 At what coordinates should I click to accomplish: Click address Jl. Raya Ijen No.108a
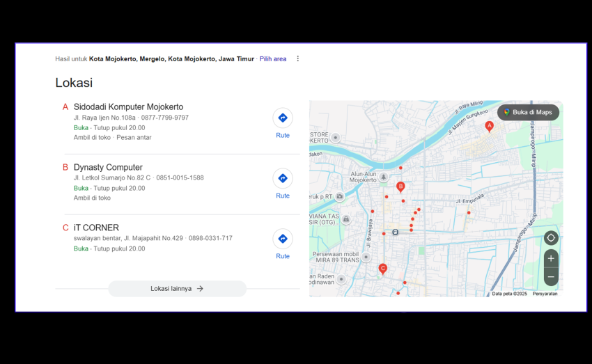pos(104,118)
